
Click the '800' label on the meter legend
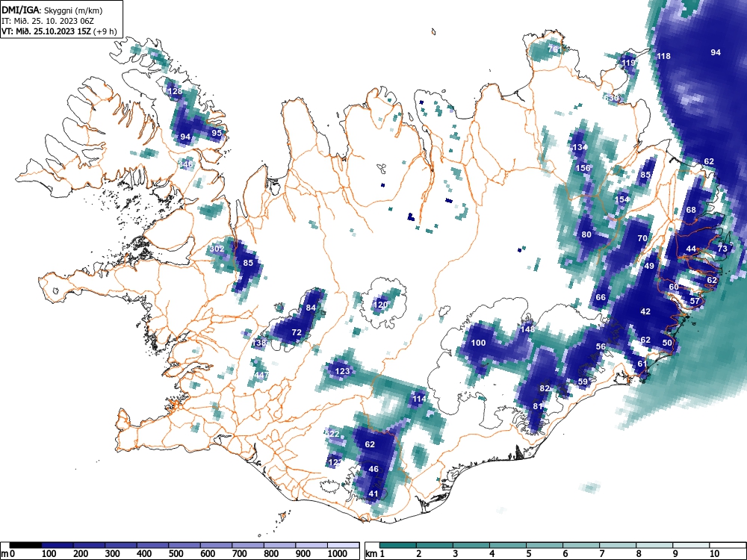(x=271, y=554)
